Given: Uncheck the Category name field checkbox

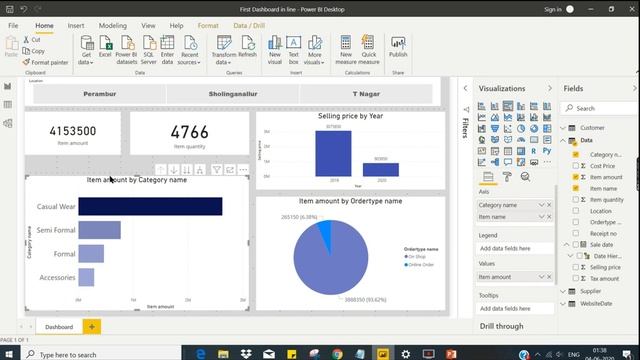Looking at the screenshot, I should 576,155.
